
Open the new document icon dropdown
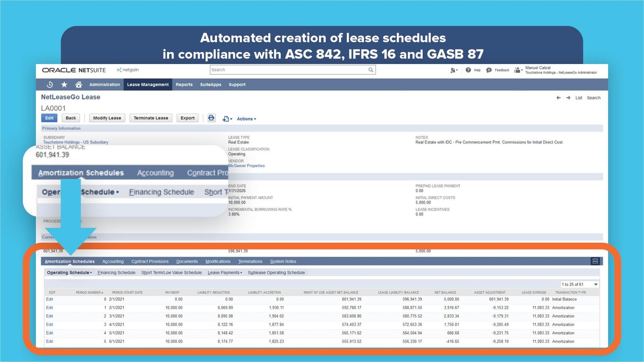coord(227,119)
